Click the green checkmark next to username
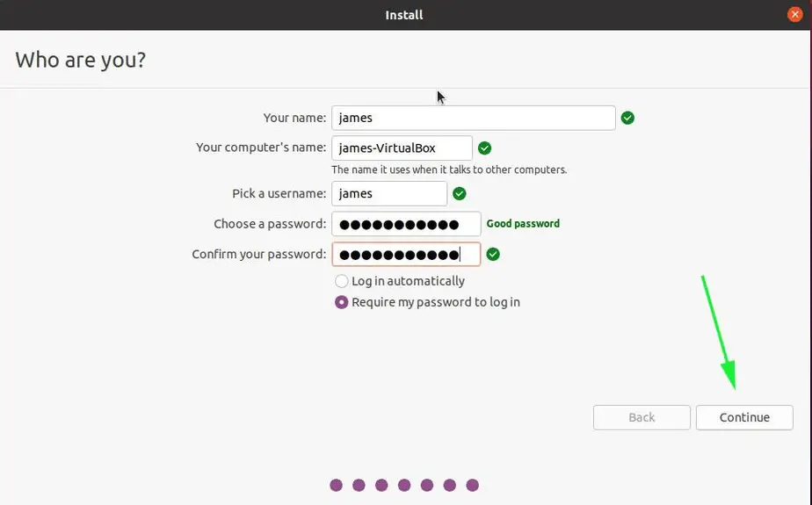The width and height of the screenshot is (812, 505). (x=460, y=193)
